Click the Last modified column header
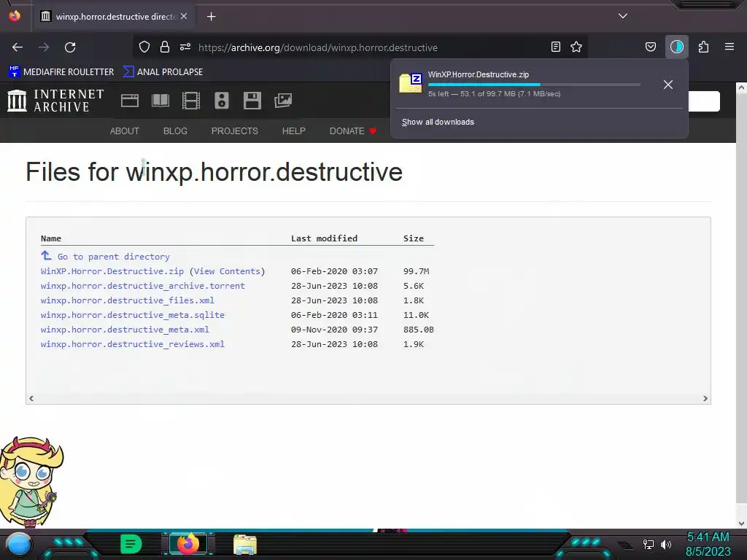The height and width of the screenshot is (560, 747). pos(324,238)
